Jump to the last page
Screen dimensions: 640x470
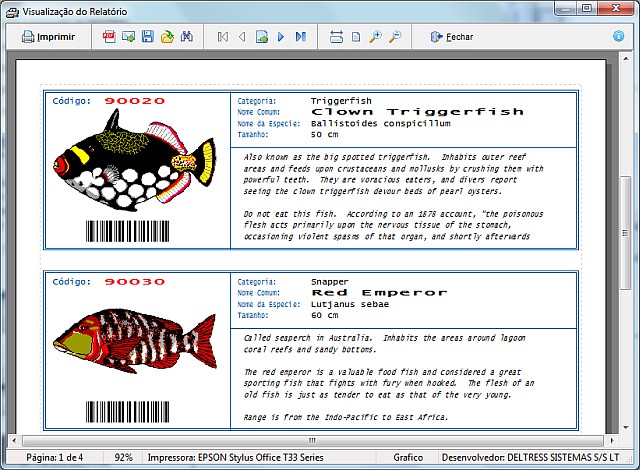(301, 37)
